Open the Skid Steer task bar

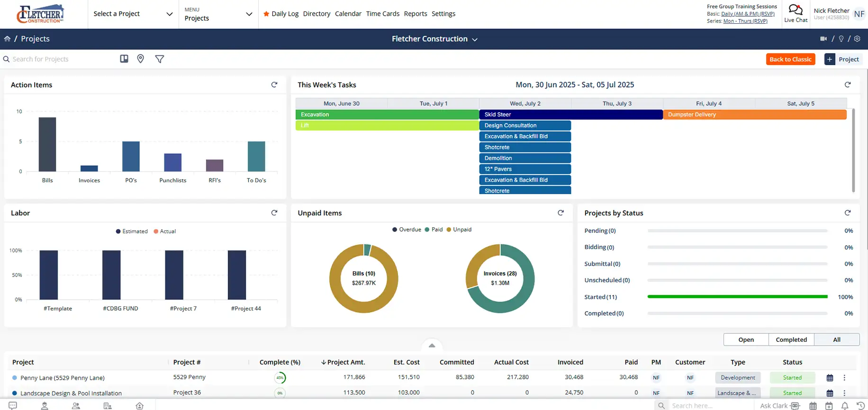[x=571, y=115]
